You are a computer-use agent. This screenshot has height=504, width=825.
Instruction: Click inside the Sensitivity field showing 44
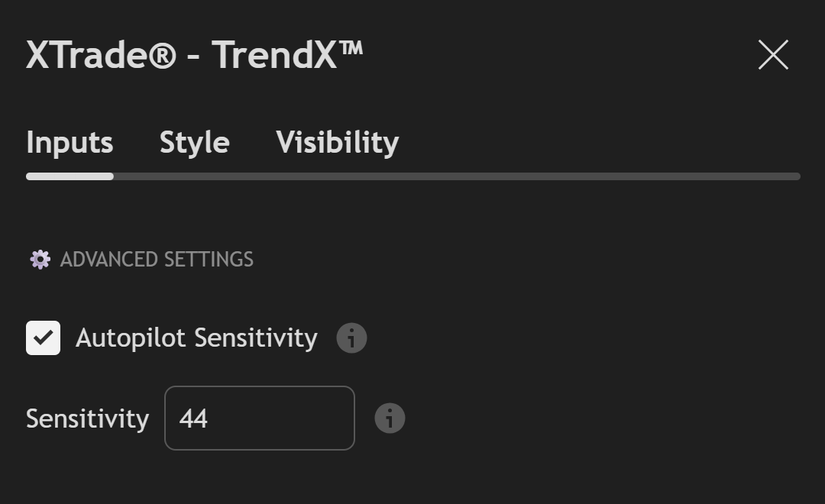pyautogui.click(x=260, y=418)
